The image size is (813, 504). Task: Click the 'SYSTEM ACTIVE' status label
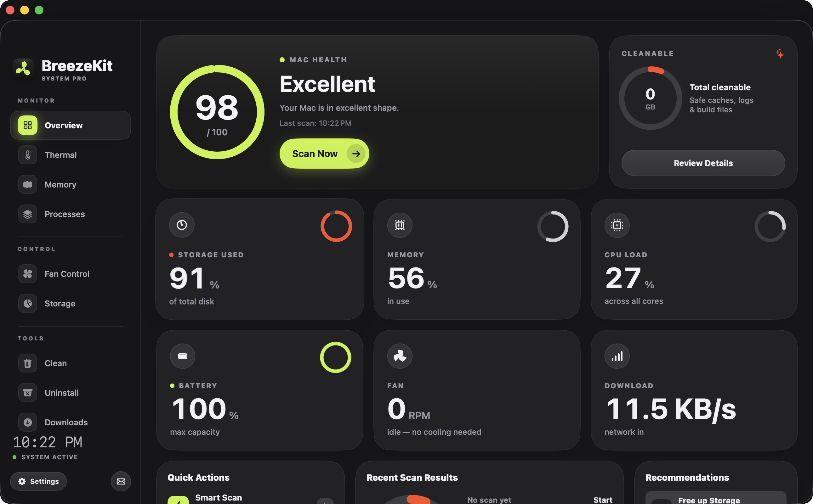49,457
